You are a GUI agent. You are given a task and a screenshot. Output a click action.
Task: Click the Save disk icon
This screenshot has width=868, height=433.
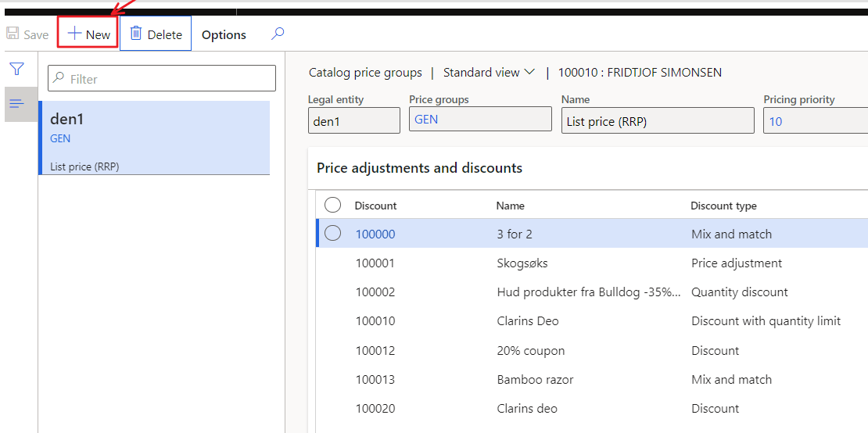[x=13, y=34]
